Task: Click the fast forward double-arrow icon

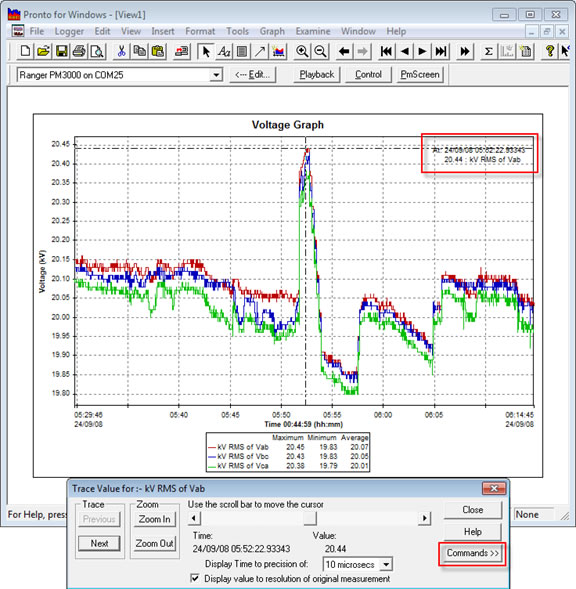Action: 465,51
